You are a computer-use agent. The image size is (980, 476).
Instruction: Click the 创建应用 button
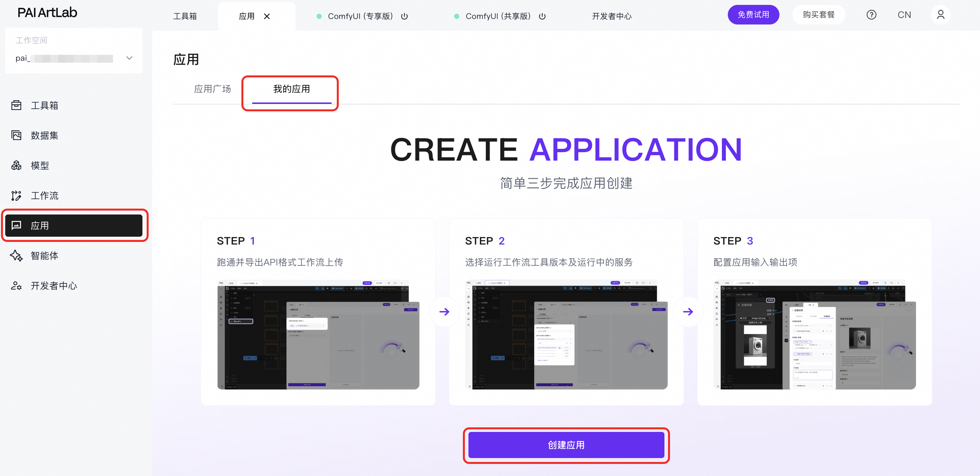(x=566, y=445)
